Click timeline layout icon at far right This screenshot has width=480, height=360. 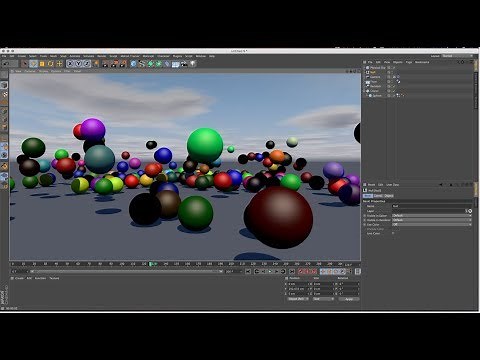tap(358, 272)
